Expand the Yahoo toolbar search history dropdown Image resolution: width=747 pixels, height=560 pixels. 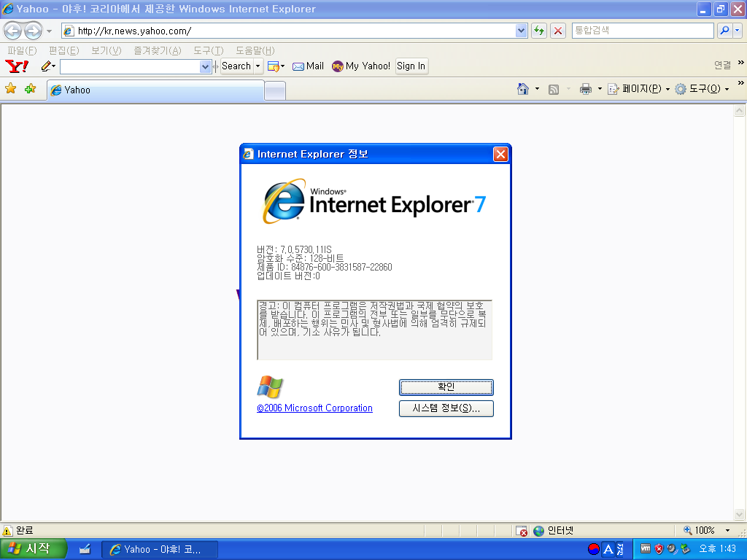point(205,66)
